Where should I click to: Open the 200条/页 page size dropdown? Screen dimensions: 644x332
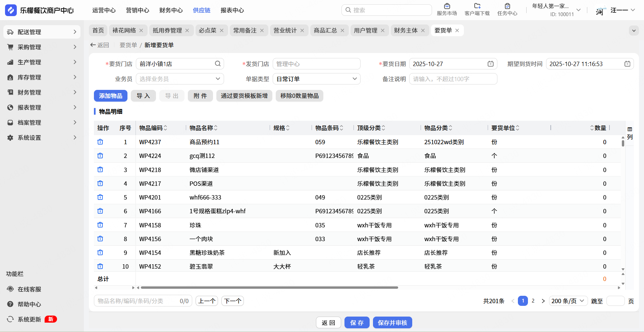point(568,301)
